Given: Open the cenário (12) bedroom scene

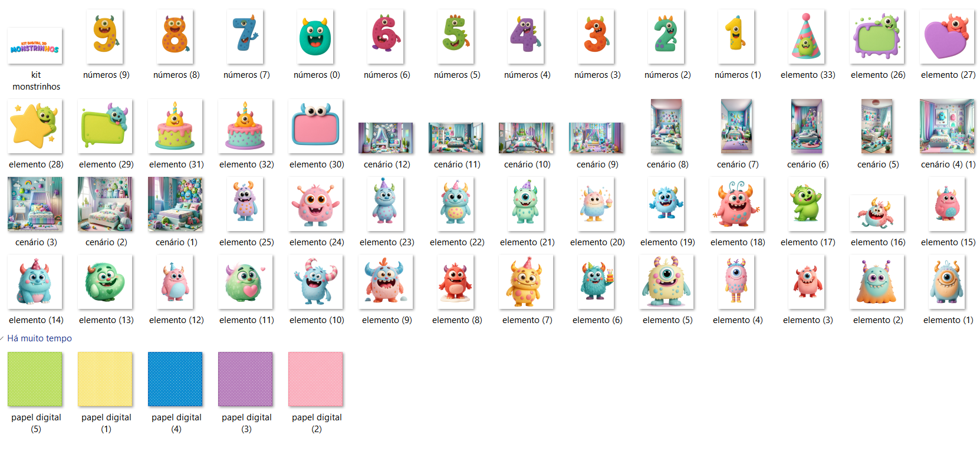Looking at the screenshot, I should [386, 138].
